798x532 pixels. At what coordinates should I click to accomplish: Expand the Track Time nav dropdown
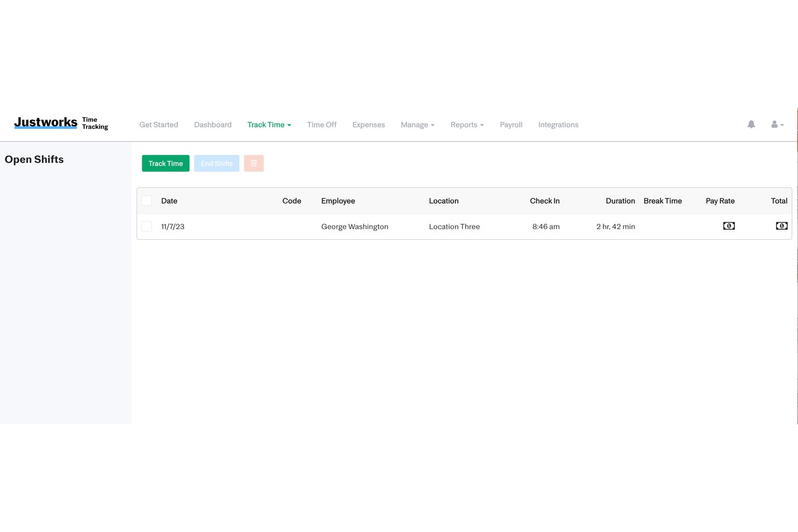269,125
